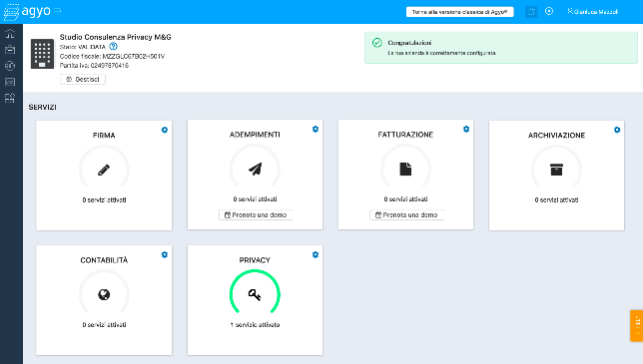
Task: Book a demo on FATTURAZIONE card
Action: tap(406, 215)
